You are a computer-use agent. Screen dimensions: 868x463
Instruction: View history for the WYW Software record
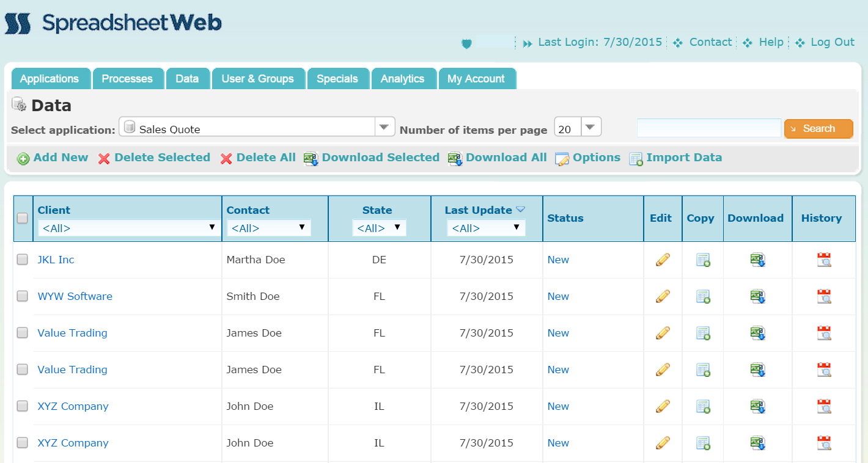[824, 297]
